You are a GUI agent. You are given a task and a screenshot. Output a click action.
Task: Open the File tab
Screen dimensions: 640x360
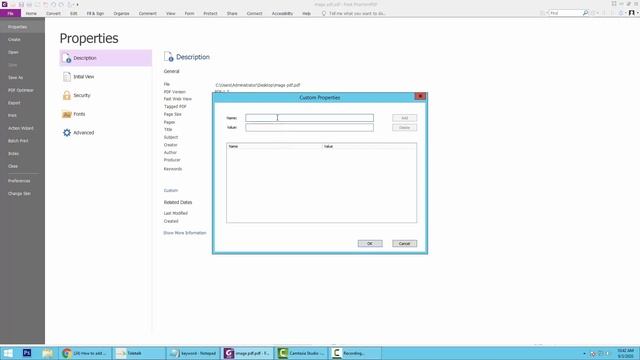tap(10, 13)
